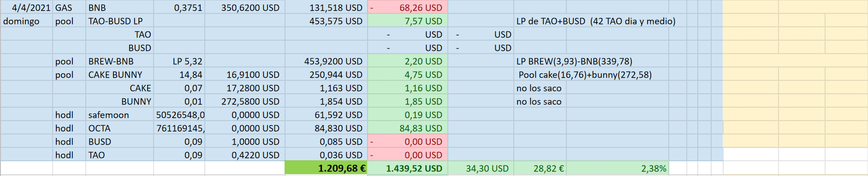This screenshot has height=176, width=868.
Task: Click the total 1.439,52 USD cell
Action: click(408, 168)
